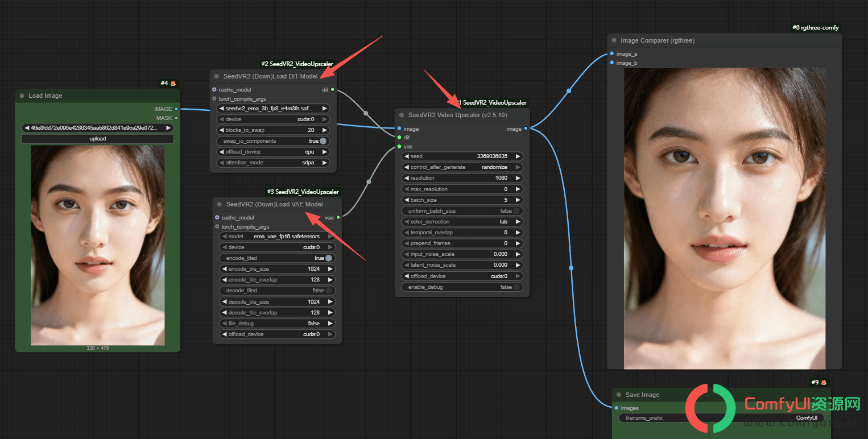Screen dimensions: 868x439
Task: Click the seed value field in Video Upscaler
Action: coord(462,156)
